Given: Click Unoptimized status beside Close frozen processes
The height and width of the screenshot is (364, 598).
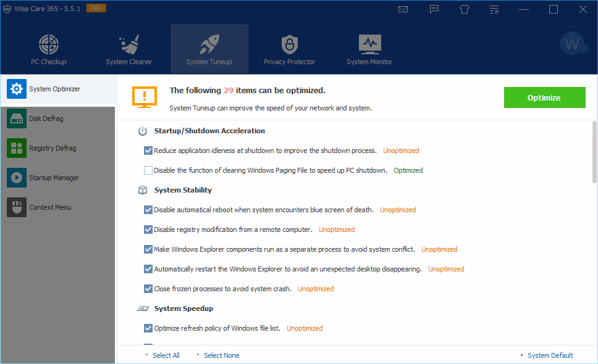Looking at the screenshot, I should pyautogui.click(x=316, y=289).
